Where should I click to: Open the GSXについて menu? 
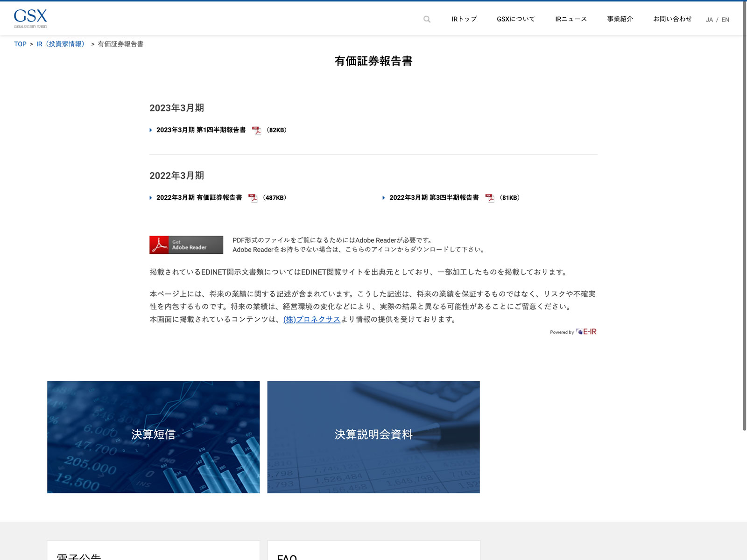[x=516, y=19]
